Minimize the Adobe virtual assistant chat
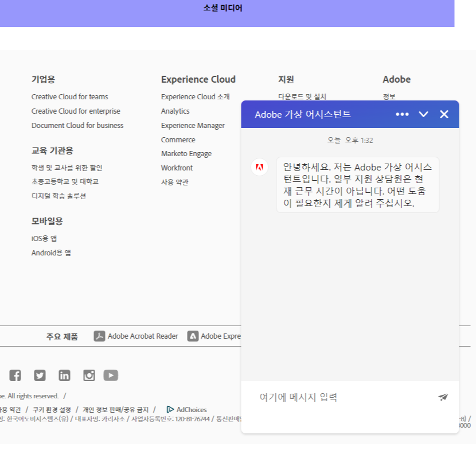 pos(423,114)
